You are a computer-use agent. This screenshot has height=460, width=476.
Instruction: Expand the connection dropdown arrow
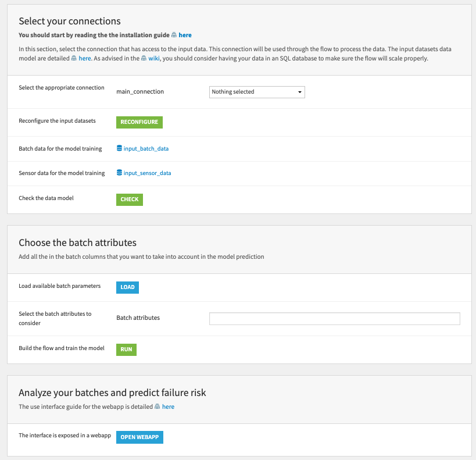(299, 92)
